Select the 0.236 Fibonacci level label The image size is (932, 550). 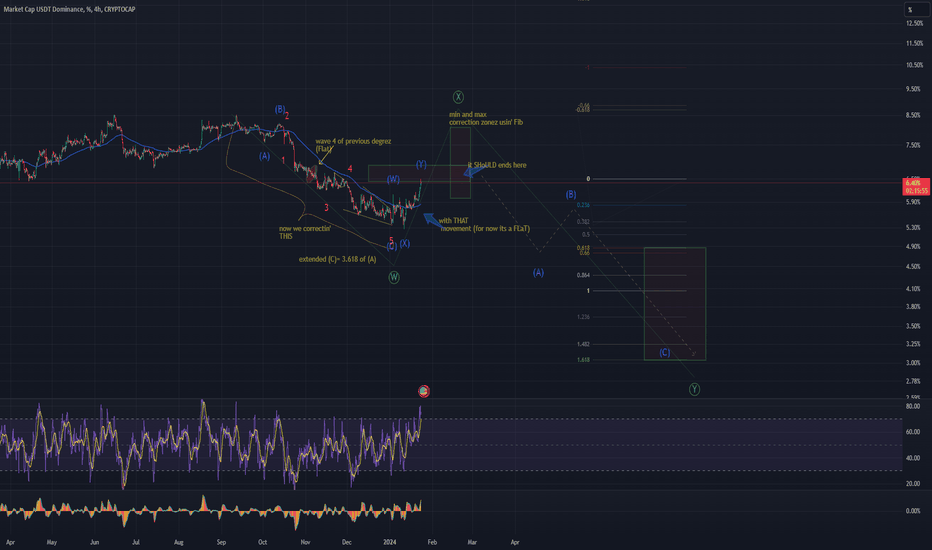click(583, 205)
